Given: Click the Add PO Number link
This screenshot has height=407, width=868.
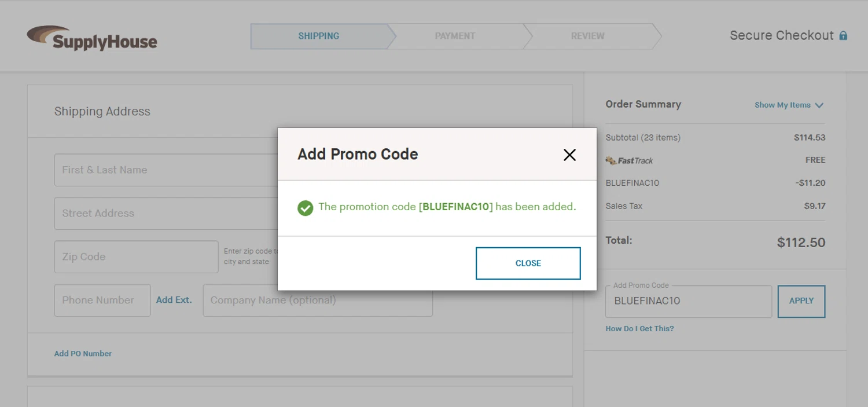Looking at the screenshot, I should 83,354.
